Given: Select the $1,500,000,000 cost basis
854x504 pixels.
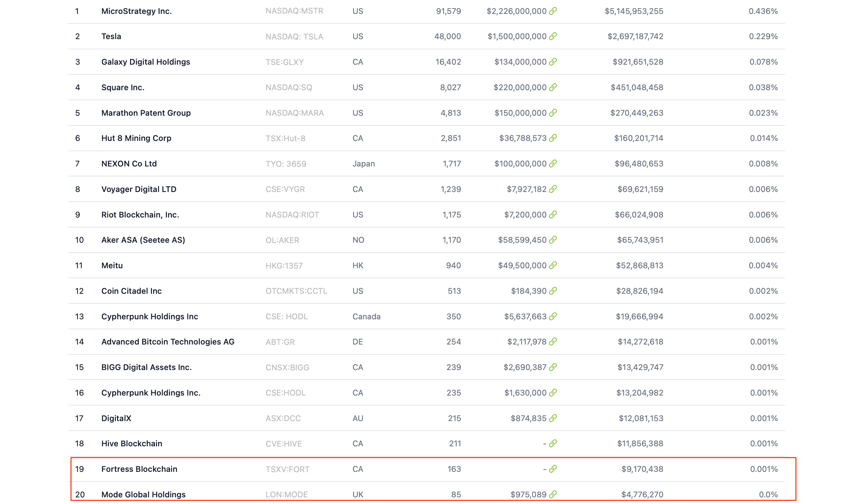Looking at the screenshot, I should pos(517,36).
